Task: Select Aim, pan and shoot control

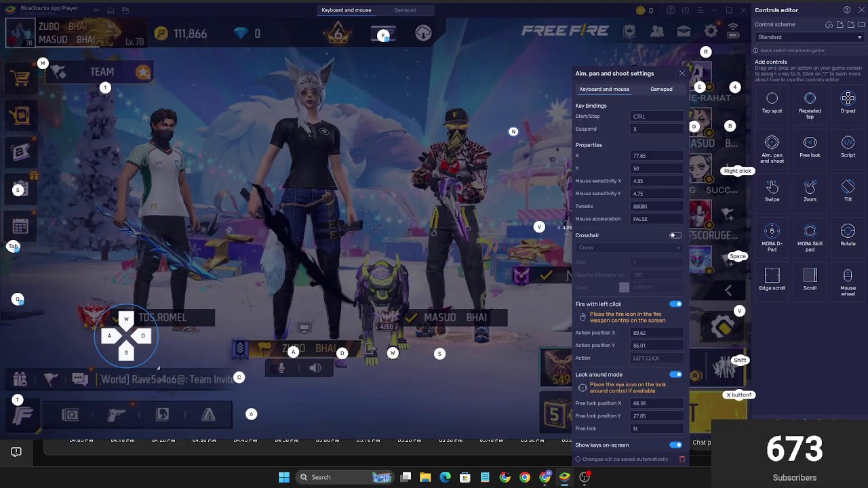Action: pyautogui.click(x=772, y=149)
